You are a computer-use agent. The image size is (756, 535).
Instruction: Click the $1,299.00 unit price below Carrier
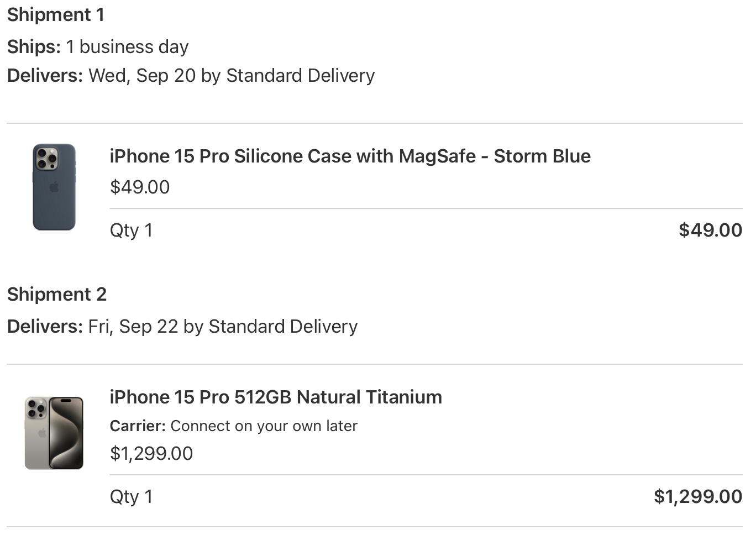[x=151, y=454]
